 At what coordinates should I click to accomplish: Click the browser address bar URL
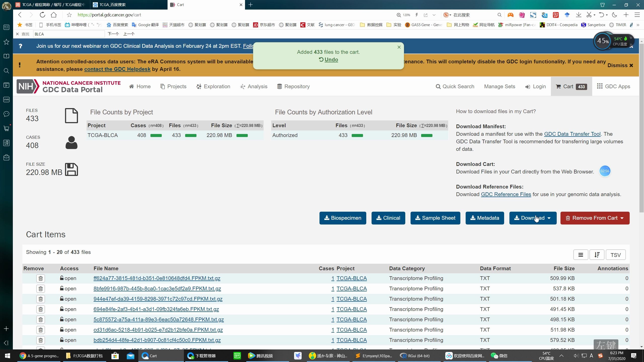pos(109,15)
